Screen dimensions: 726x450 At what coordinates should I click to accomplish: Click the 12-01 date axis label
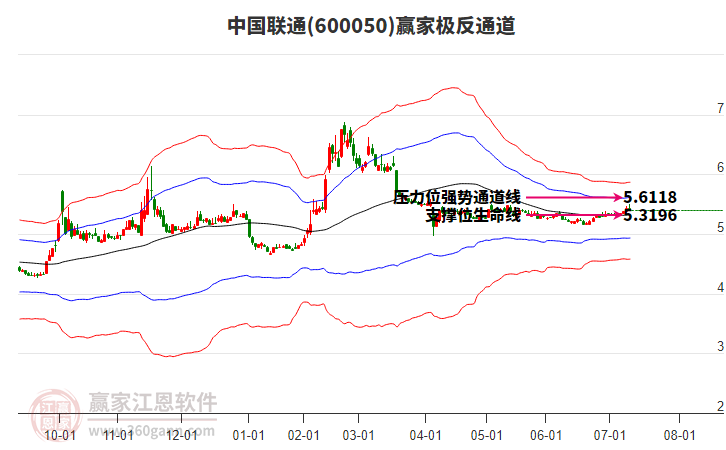(182, 435)
